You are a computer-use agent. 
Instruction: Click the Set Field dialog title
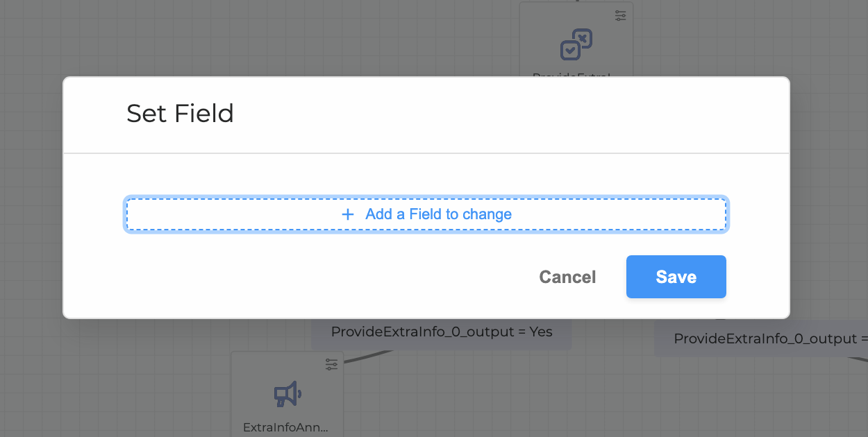coord(180,113)
